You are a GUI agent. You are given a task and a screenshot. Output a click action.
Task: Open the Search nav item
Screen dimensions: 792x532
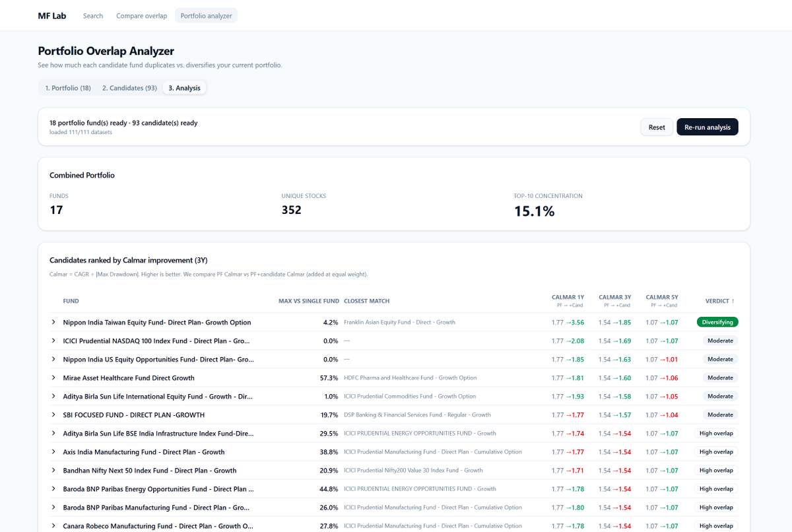point(93,16)
